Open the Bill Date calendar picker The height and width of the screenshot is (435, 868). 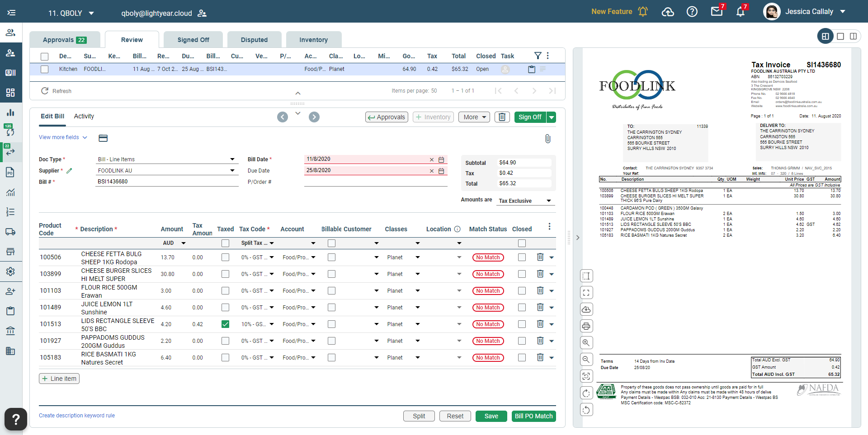pos(441,159)
